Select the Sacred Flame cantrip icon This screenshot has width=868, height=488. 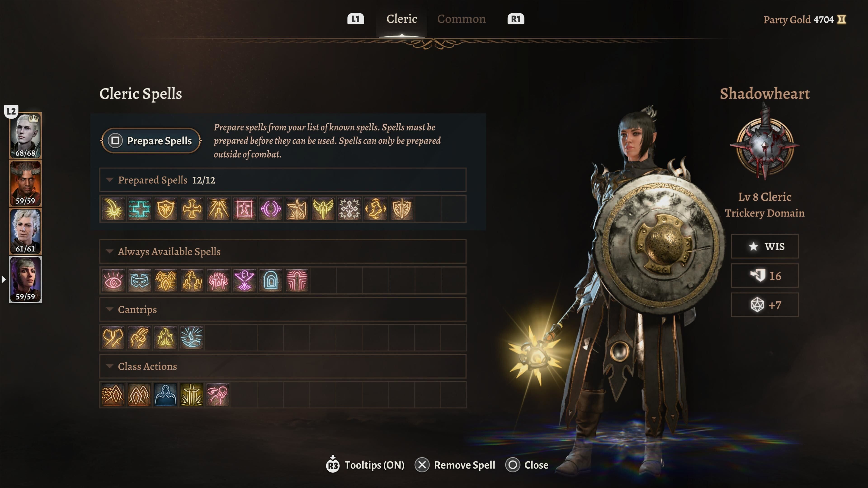(x=166, y=338)
